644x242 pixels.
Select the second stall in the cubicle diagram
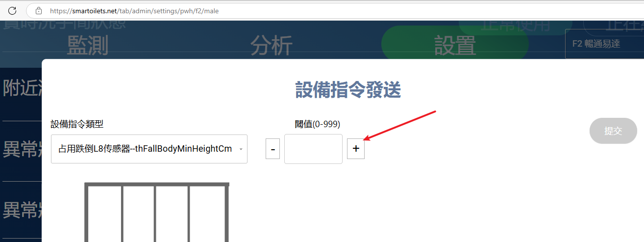139,214
